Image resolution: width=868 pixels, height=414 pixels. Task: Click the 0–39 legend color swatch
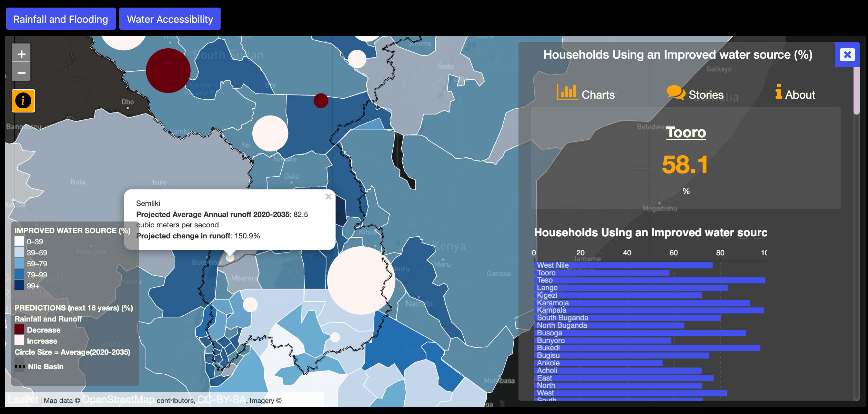pyautogui.click(x=19, y=241)
